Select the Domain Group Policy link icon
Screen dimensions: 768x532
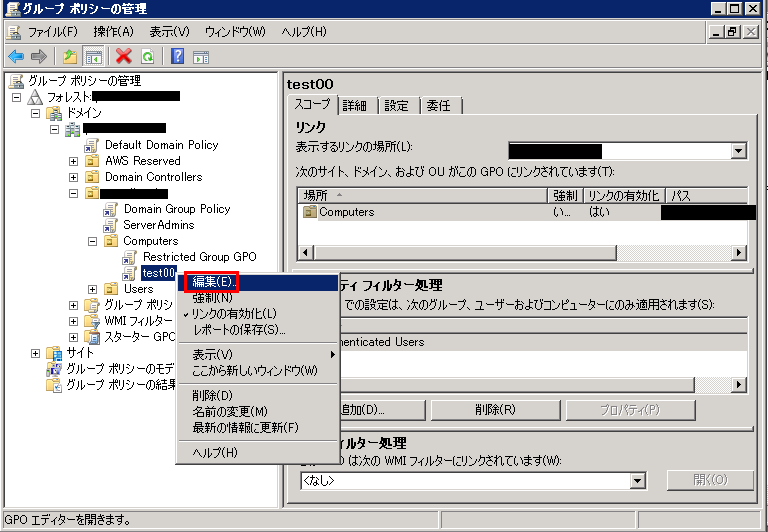click(x=110, y=209)
